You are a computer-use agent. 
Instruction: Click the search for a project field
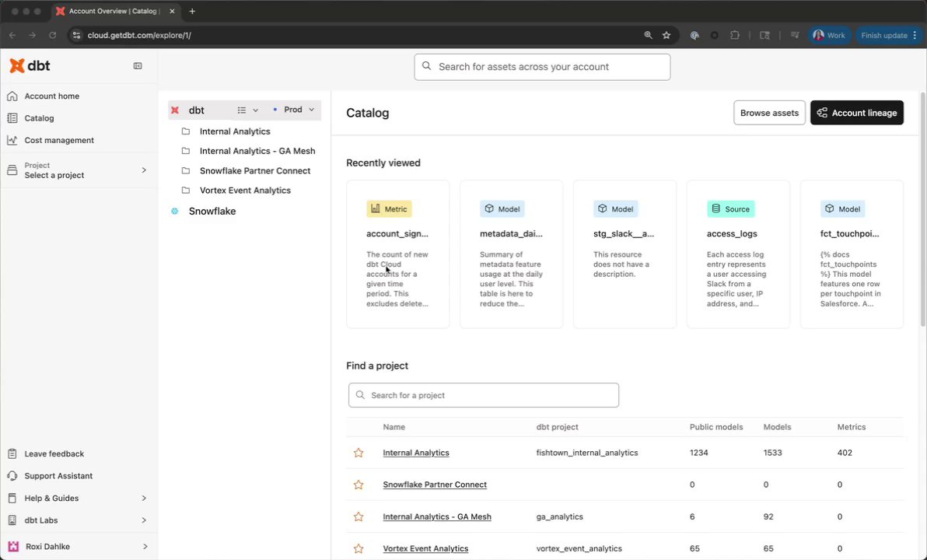[484, 395]
